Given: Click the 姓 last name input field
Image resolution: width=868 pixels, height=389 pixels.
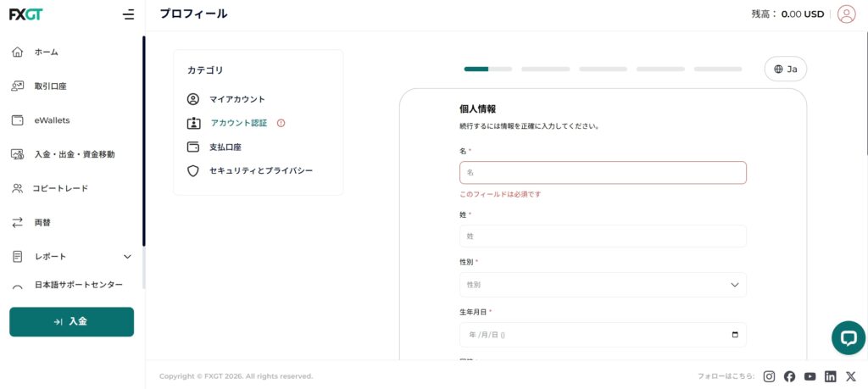Looking at the screenshot, I should [603, 236].
